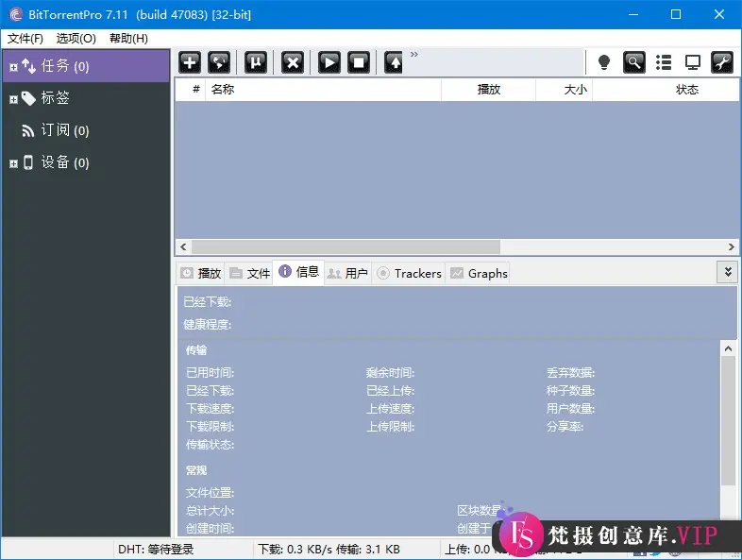The width and height of the screenshot is (742, 560).
Task: Select 任务 (0) in the sidebar
Action: (86, 66)
